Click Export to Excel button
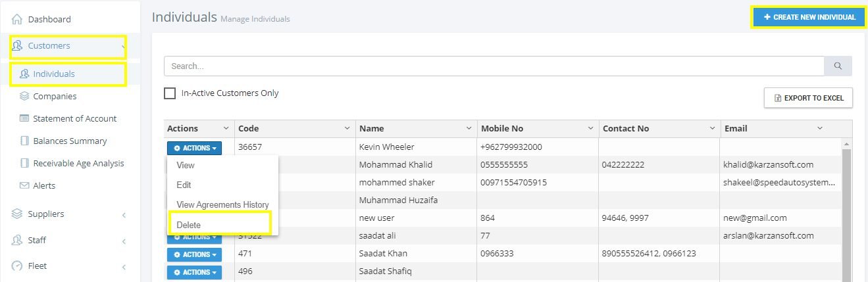 click(808, 98)
